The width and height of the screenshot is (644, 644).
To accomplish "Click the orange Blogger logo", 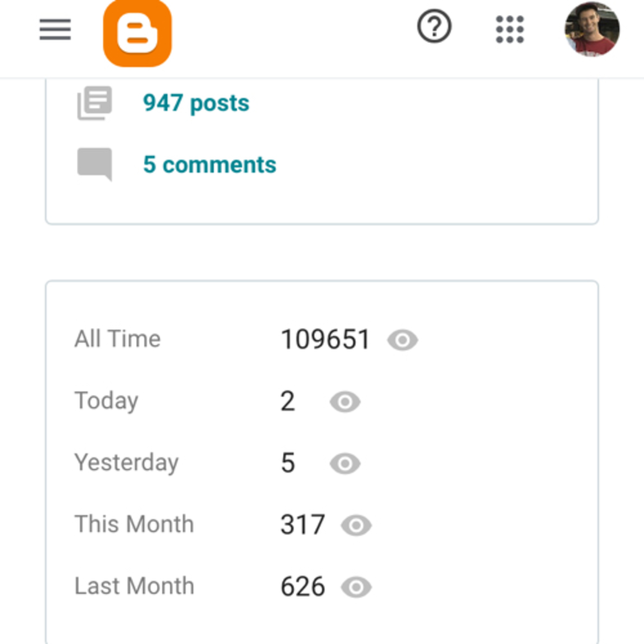I will click(137, 33).
